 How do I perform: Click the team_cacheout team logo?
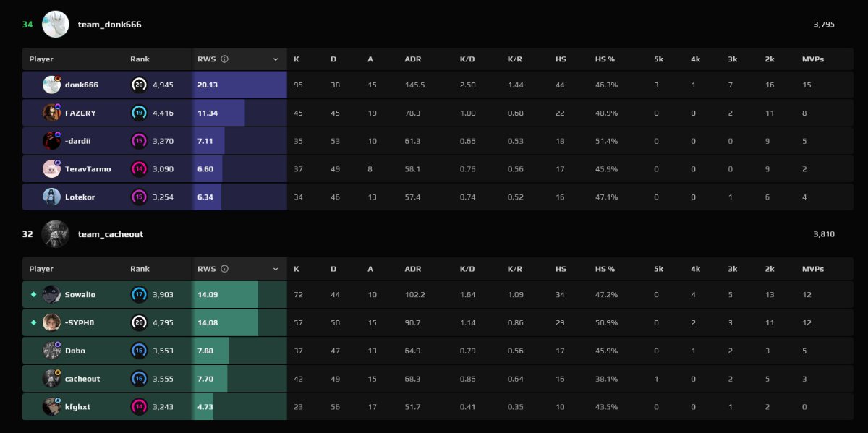click(x=56, y=234)
